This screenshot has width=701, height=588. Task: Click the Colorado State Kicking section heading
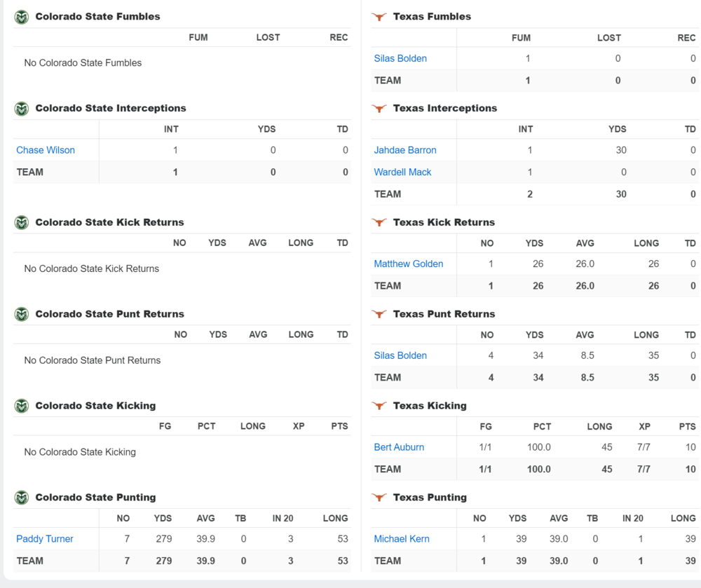95,406
